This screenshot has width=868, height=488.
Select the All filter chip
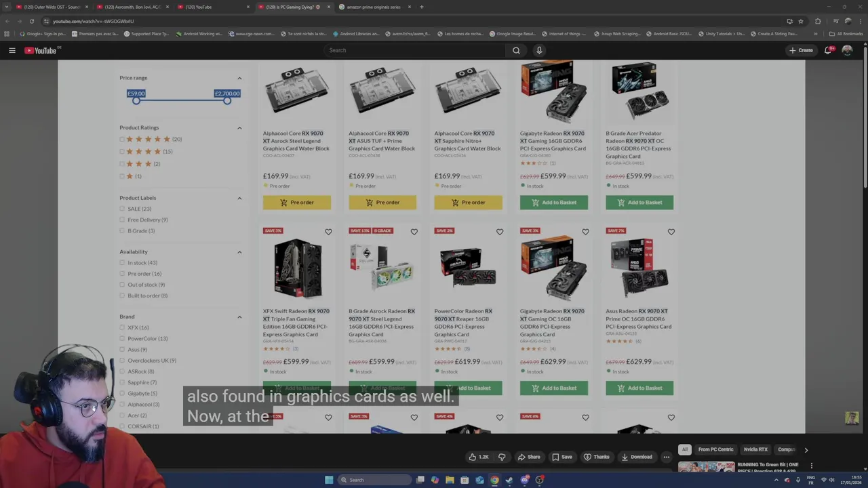click(x=685, y=449)
